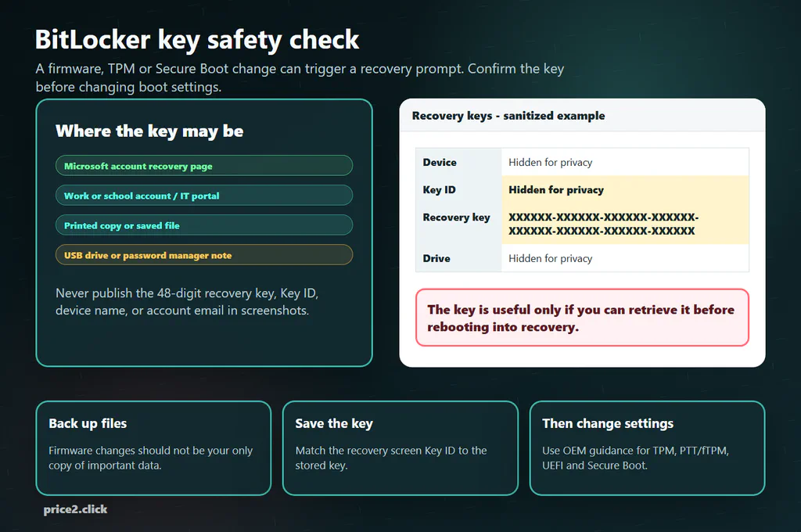Select the Key ID label cell
This screenshot has width=801, height=532.
(458, 189)
